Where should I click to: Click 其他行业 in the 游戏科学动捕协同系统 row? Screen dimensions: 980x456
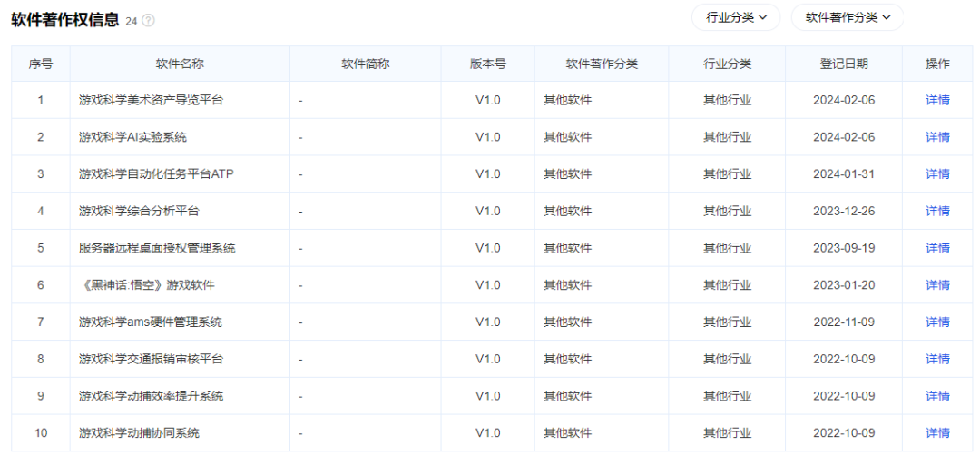(x=728, y=433)
